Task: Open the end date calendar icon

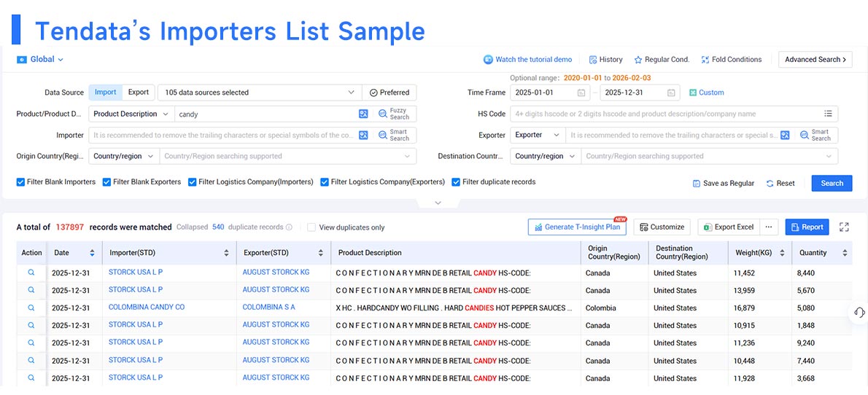Action: coord(671,93)
